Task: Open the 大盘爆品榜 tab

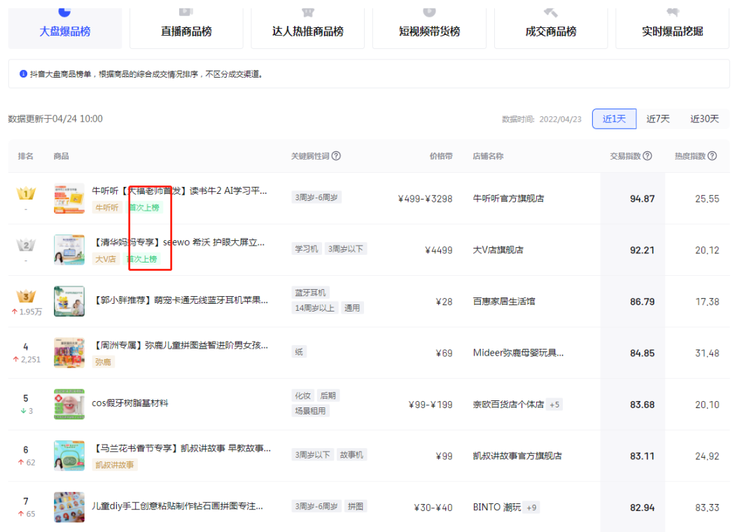Action: click(65, 27)
